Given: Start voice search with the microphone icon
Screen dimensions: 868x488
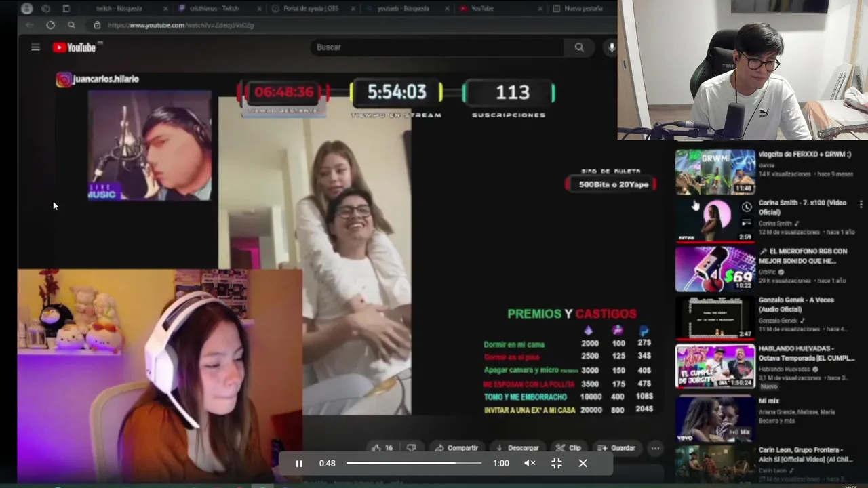Looking at the screenshot, I should pyautogui.click(x=611, y=47).
